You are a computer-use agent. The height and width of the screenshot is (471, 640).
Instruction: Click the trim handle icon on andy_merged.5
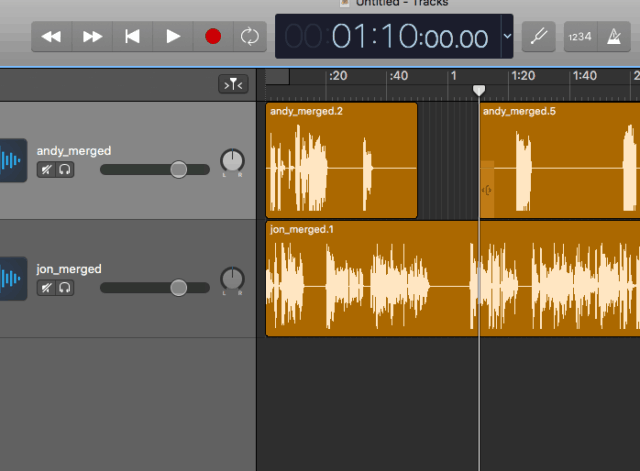pyautogui.click(x=487, y=190)
